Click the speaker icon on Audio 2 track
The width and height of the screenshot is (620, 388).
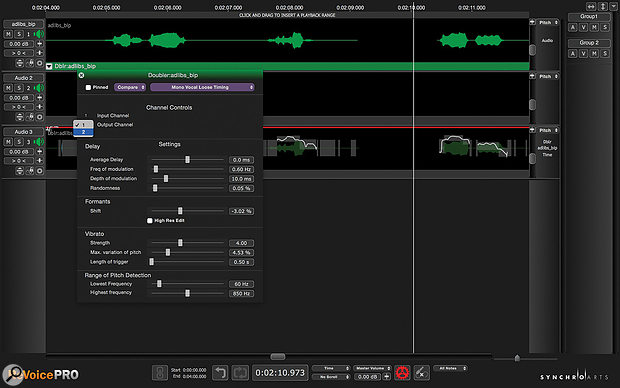[x=39, y=88]
